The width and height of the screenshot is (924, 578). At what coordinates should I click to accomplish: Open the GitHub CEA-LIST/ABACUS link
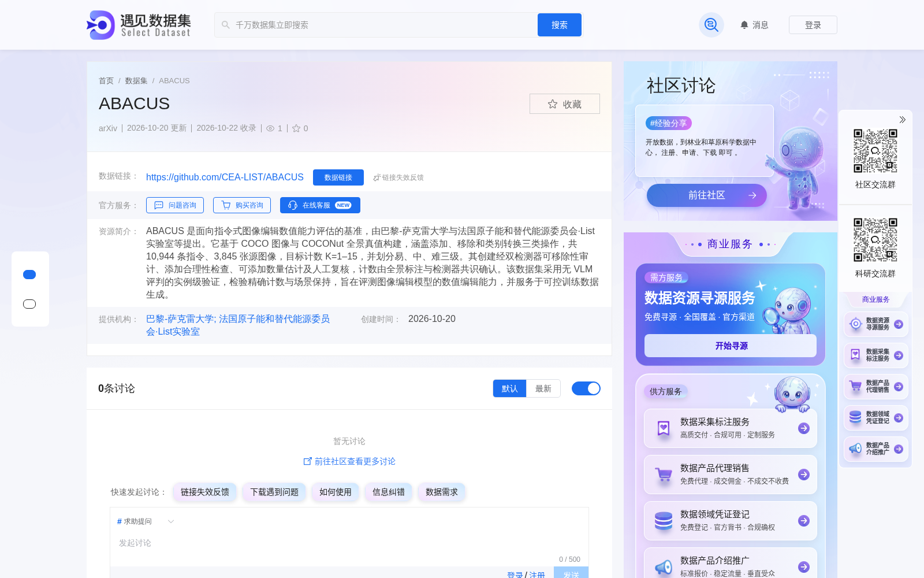[225, 177]
